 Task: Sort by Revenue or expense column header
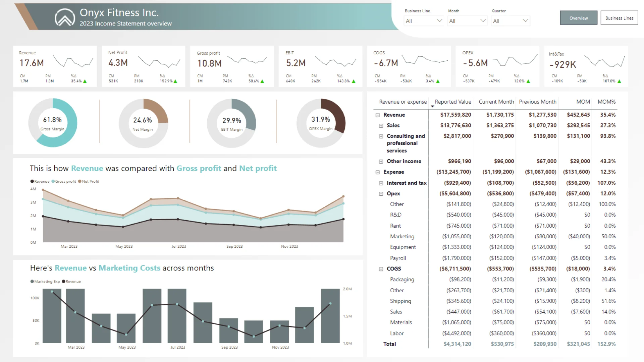tap(403, 102)
